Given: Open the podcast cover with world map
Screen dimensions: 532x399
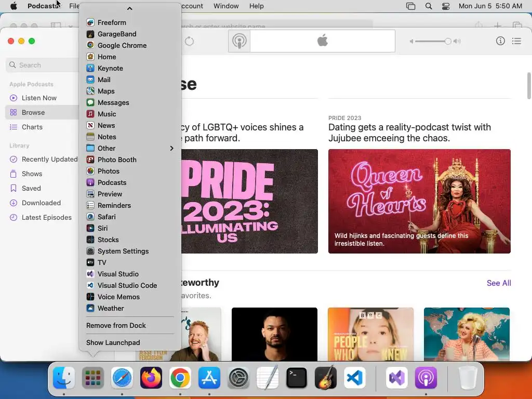Looking at the screenshot, I should pyautogui.click(x=467, y=334).
